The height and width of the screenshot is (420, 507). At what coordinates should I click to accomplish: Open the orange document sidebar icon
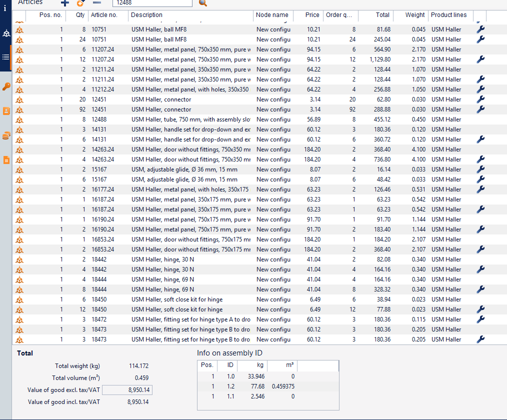pos(6,160)
